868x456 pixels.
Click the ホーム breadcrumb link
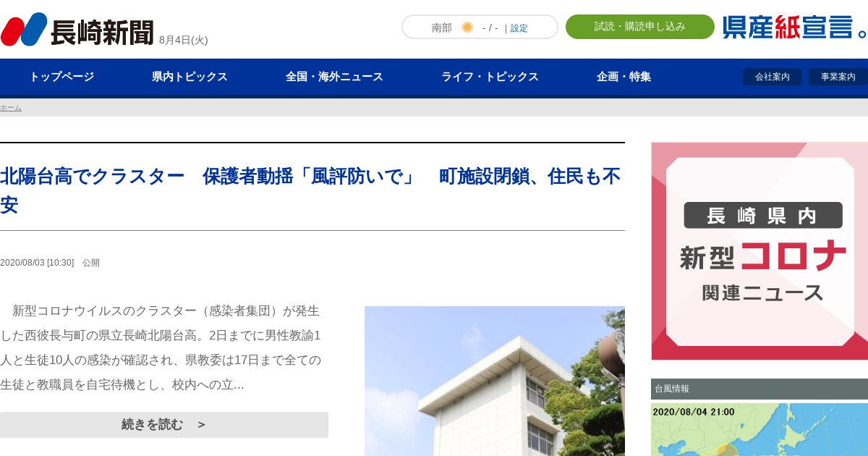[11, 108]
